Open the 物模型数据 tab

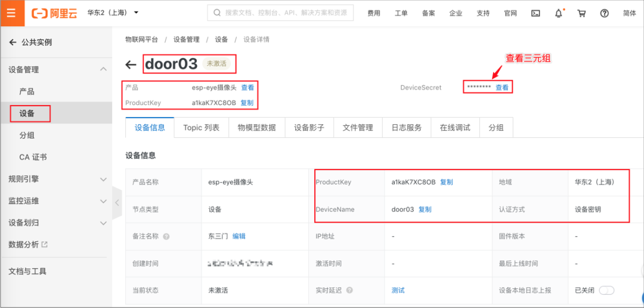point(256,128)
